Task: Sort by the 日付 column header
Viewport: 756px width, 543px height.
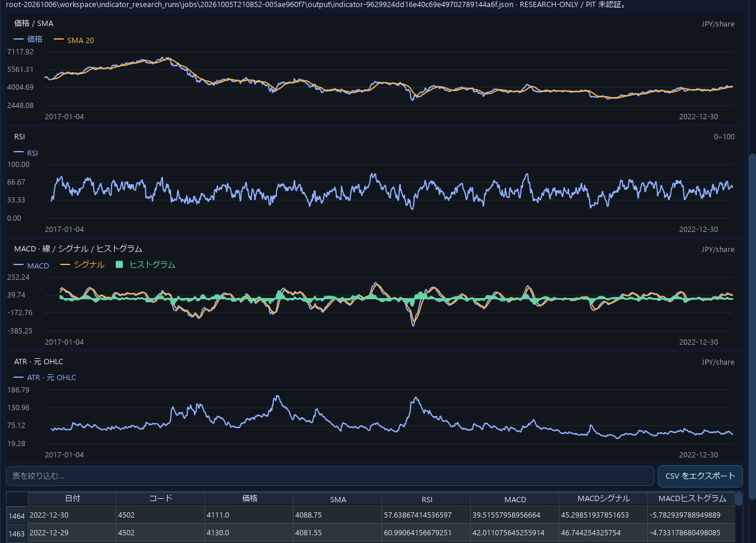Action: pyautogui.click(x=72, y=499)
